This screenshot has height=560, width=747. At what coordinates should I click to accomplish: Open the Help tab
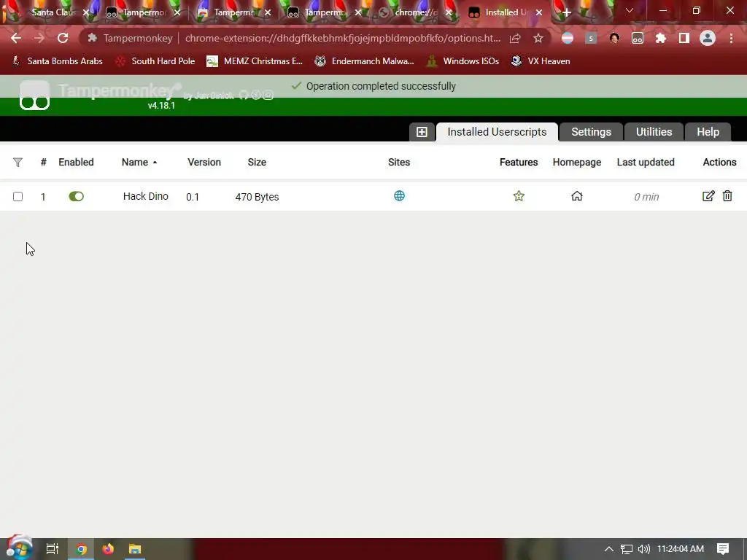point(708,132)
